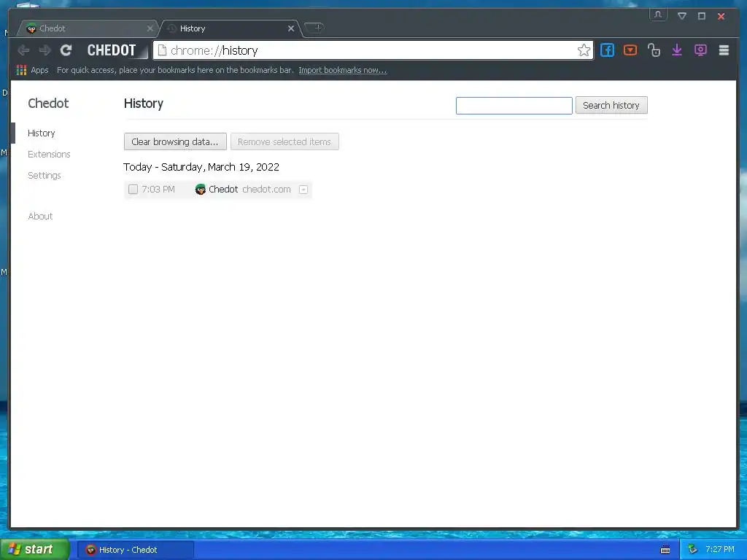Click the Chedot favicon in history entry
The height and width of the screenshot is (560, 747).
point(201,190)
